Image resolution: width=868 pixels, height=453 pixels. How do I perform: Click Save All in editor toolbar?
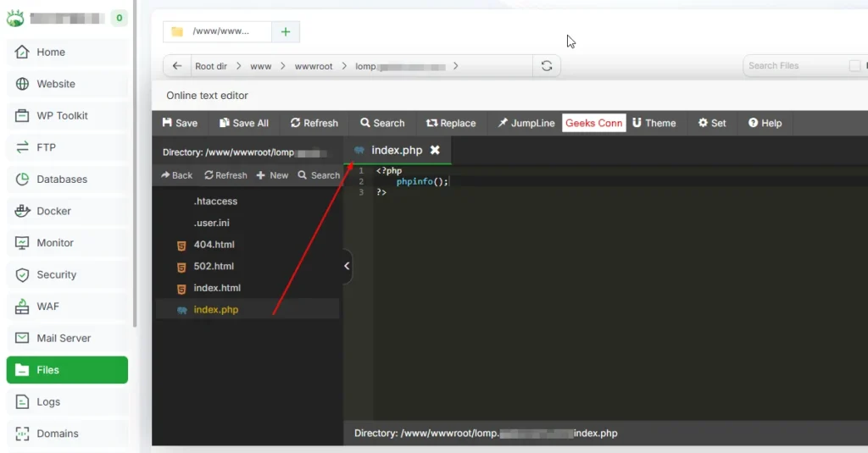tap(243, 124)
